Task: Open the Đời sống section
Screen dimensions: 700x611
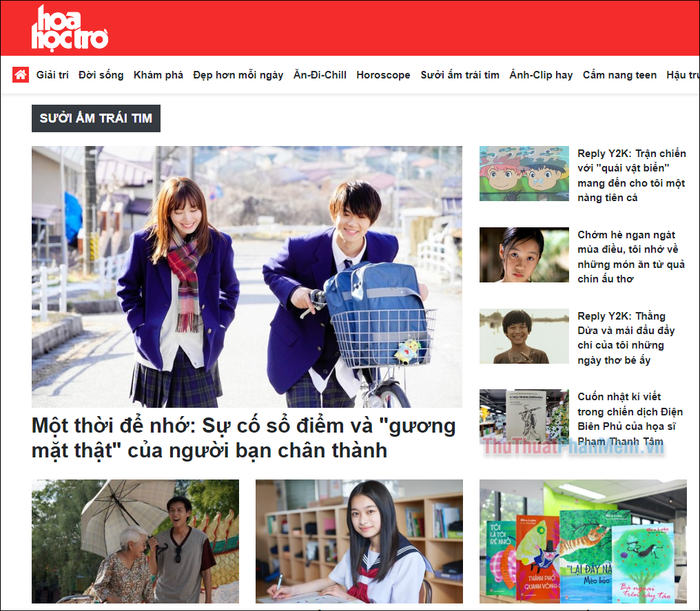Action: click(101, 75)
